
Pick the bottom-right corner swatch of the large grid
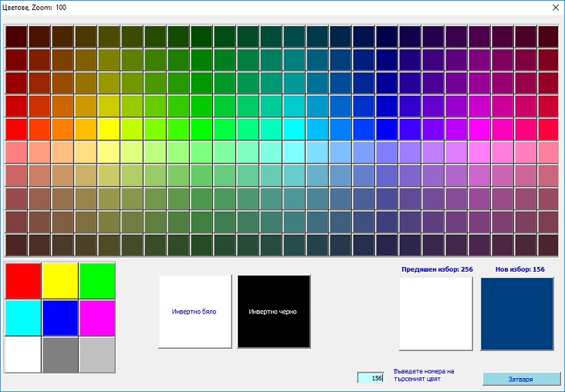[548, 245]
